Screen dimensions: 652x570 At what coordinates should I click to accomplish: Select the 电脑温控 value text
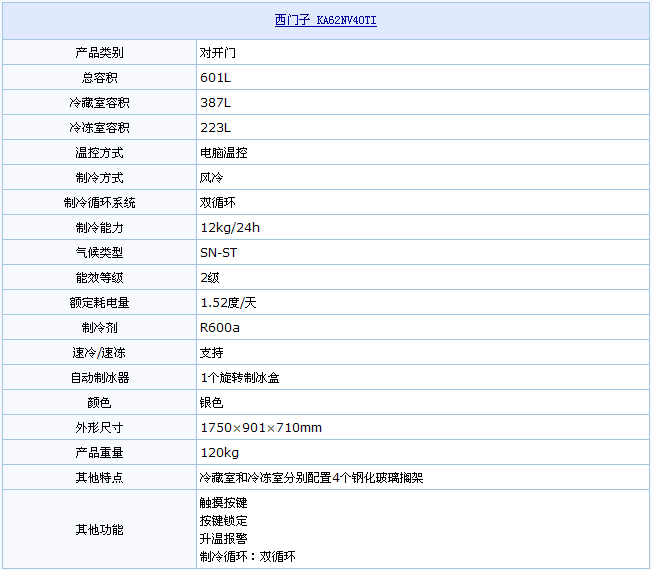(224, 153)
